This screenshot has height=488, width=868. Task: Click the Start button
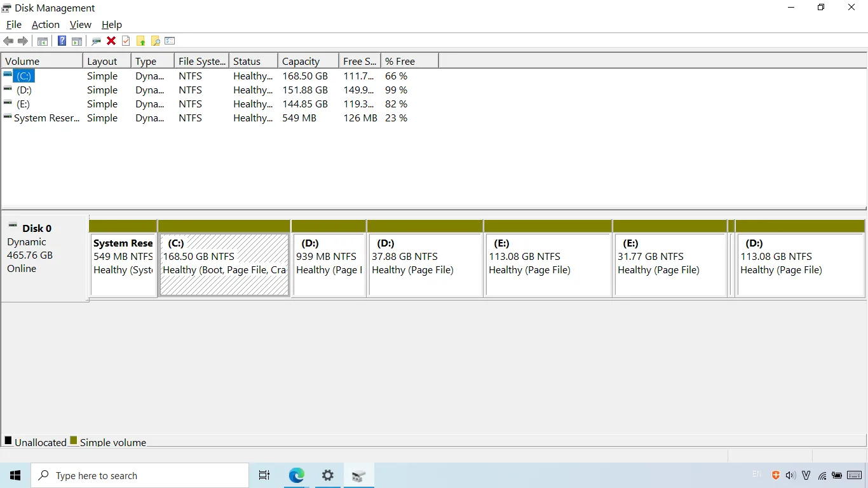click(x=15, y=475)
